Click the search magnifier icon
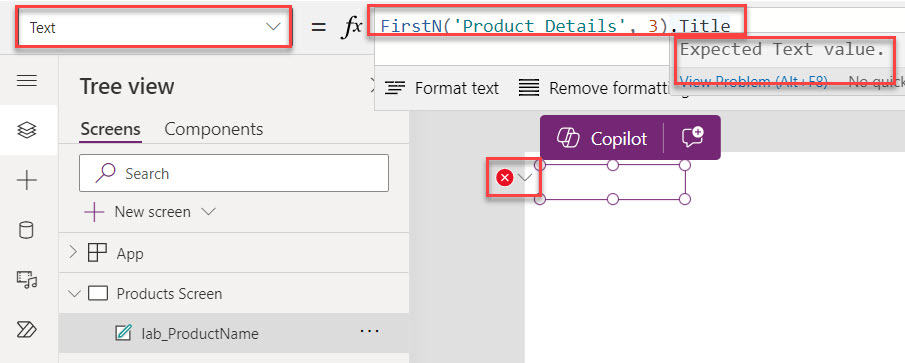The image size is (905, 363). click(104, 173)
